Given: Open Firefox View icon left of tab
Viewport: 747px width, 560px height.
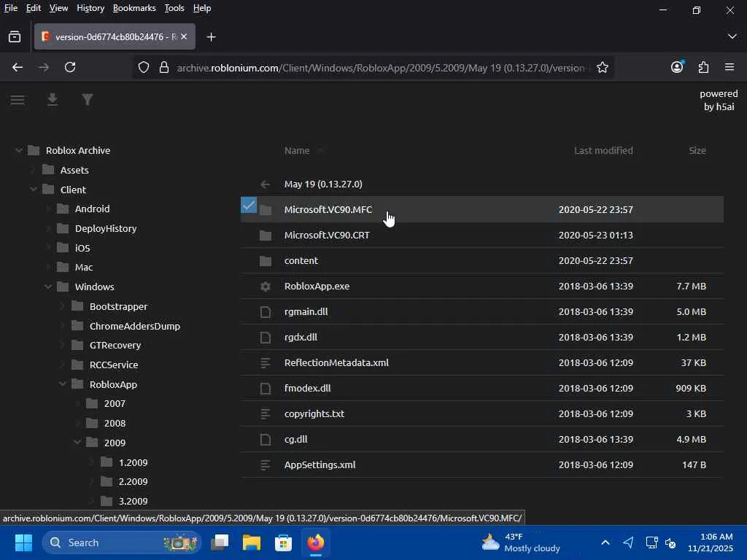Looking at the screenshot, I should (x=15, y=36).
